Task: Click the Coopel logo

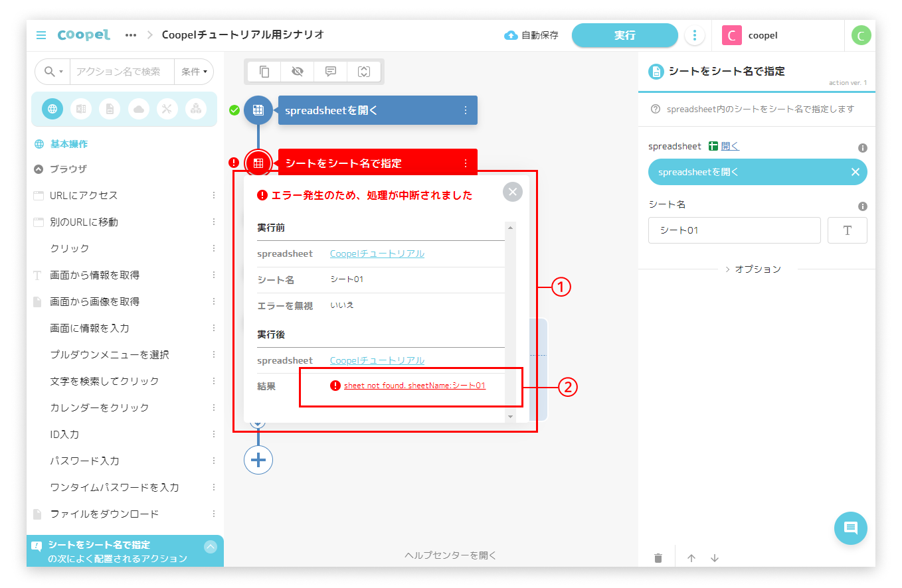Action: tap(84, 35)
